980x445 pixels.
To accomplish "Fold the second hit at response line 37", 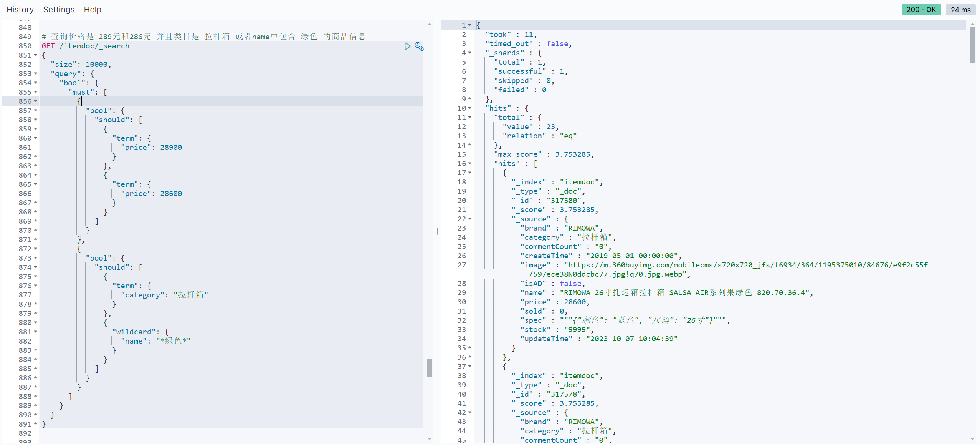I will (x=470, y=366).
